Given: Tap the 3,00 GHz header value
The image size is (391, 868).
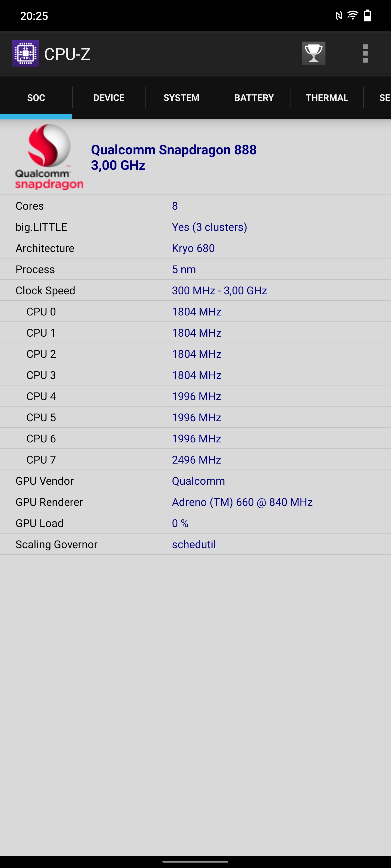Looking at the screenshot, I should 118,165.
